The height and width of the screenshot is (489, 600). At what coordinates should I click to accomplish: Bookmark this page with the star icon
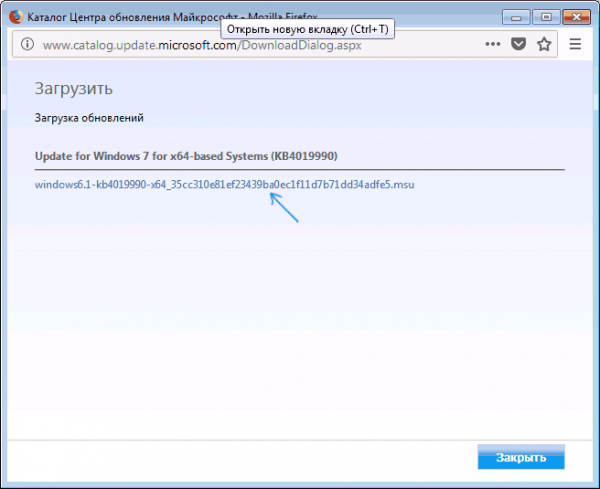pos(544,44)
